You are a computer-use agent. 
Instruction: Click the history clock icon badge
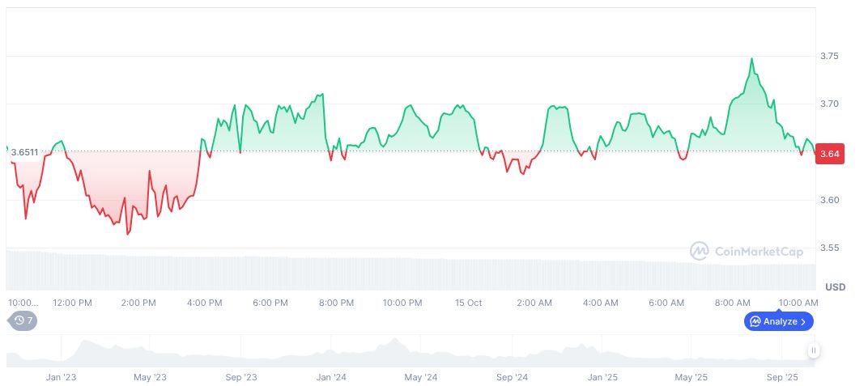(x=19, y=320)
